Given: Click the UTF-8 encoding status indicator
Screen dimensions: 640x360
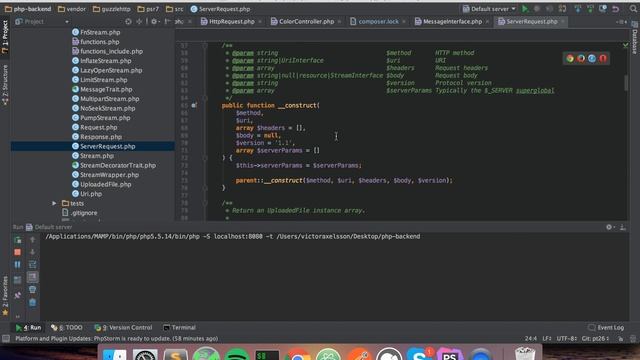Looking at the screenshot, I should (566, 338).
